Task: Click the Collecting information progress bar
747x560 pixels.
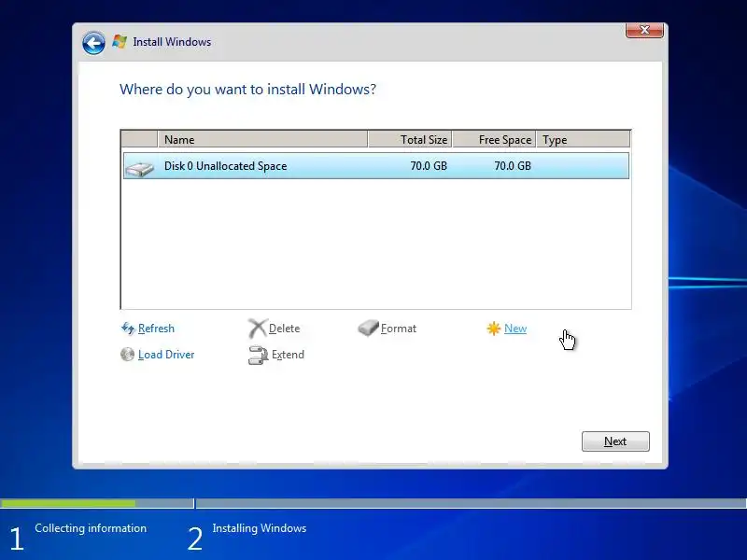Action: (x=97, y=503)
